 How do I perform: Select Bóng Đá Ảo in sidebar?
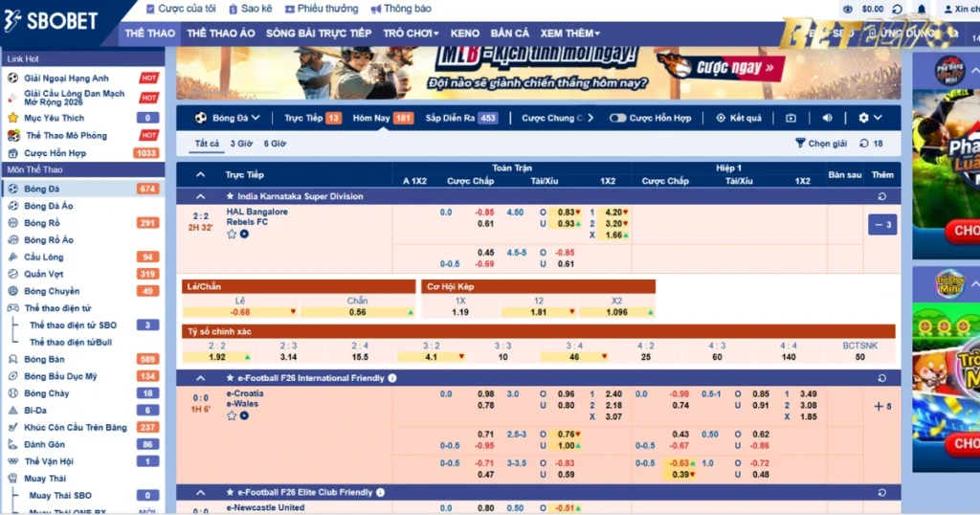83,206
